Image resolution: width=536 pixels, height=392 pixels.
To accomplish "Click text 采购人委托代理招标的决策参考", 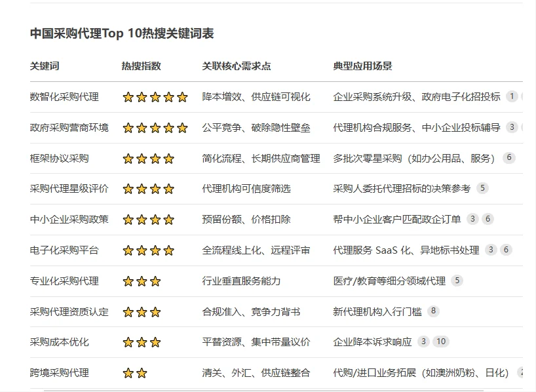I will [x=402, y=189].
